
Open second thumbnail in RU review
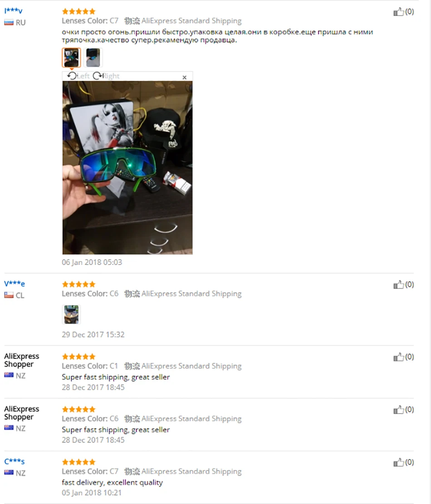pos(93,58)
